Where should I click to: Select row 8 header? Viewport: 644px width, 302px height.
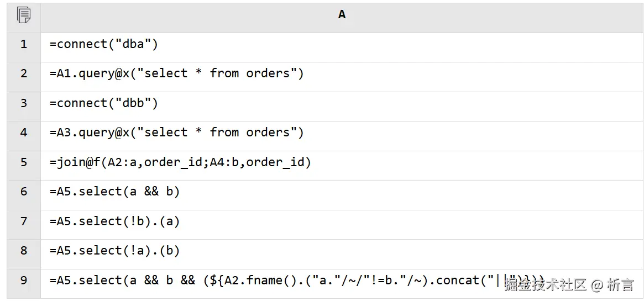tap(24, 251)
